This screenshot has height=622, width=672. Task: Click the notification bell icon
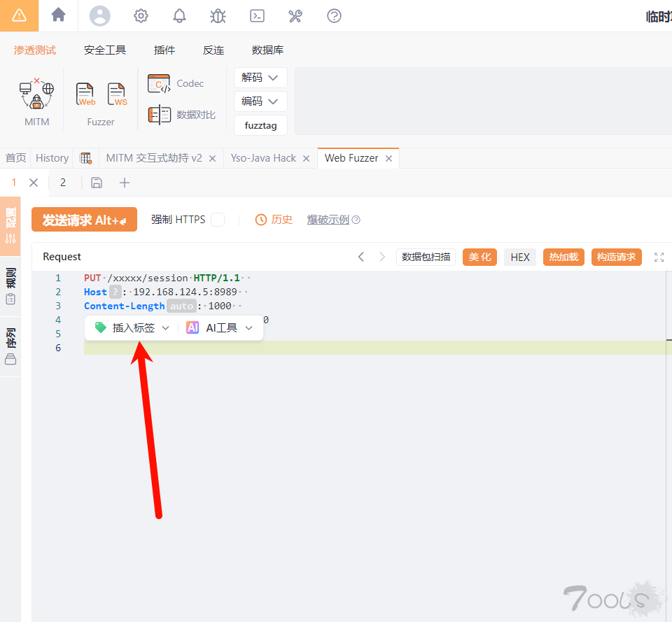[x=179, y=16]
